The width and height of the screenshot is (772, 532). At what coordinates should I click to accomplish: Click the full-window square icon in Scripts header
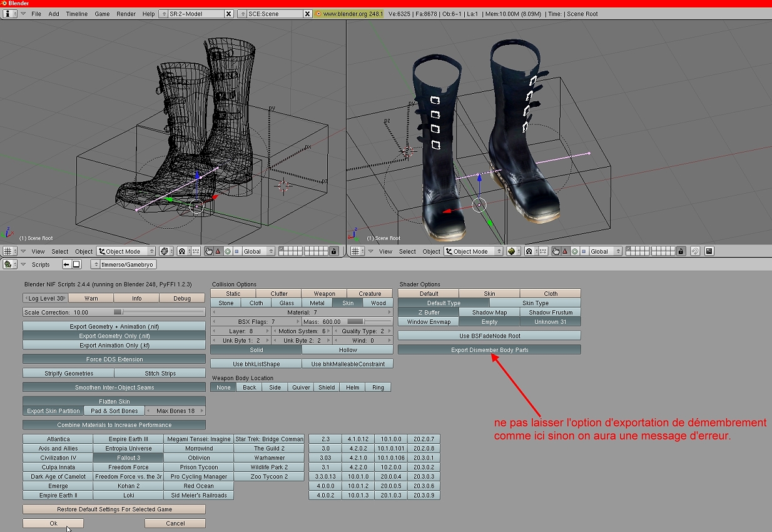(x=76, y=264)
